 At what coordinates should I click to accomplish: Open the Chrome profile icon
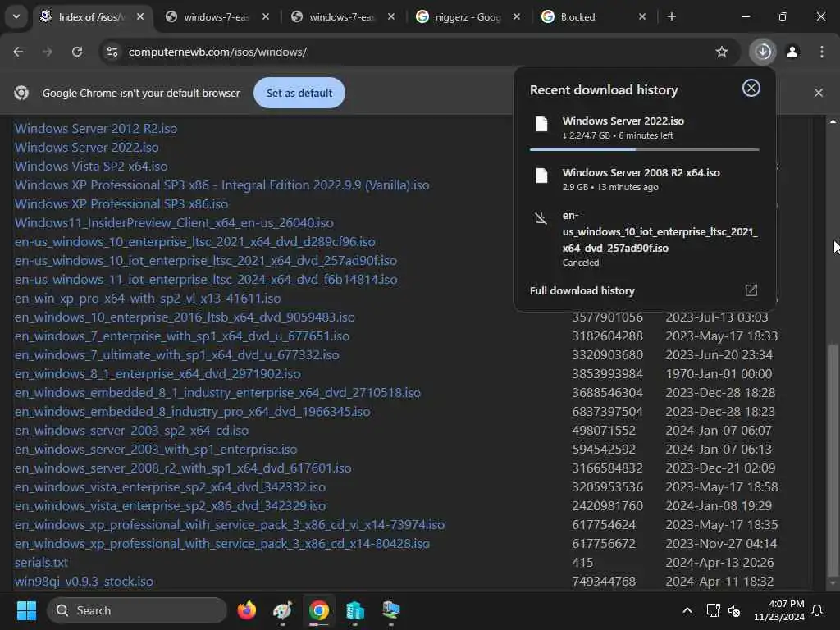click(792, 52)
